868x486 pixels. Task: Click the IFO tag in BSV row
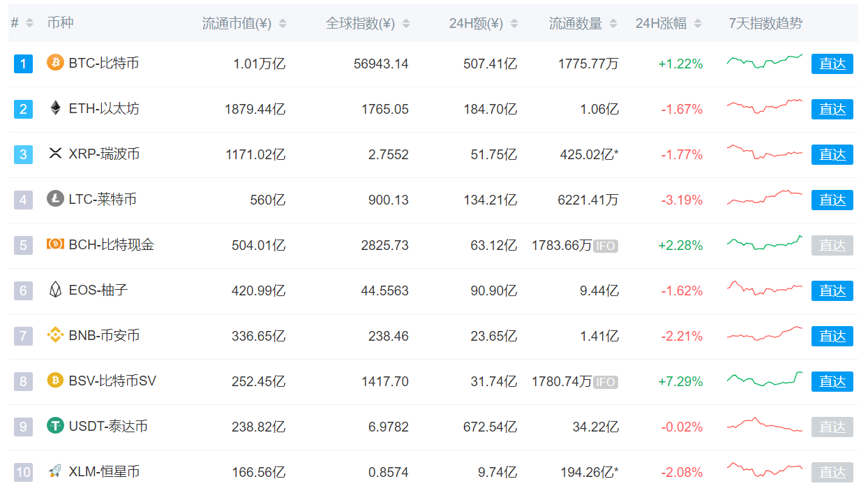[605, 382]
